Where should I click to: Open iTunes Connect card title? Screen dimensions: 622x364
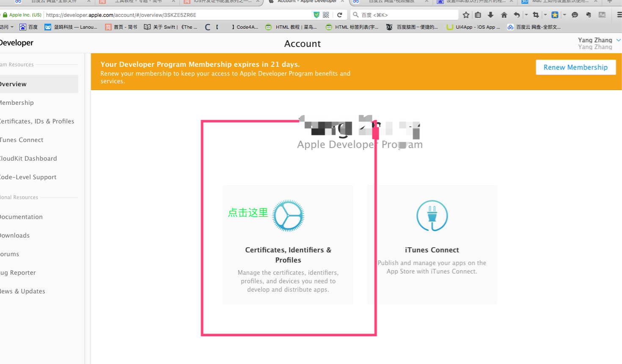(x=432, y=250)
